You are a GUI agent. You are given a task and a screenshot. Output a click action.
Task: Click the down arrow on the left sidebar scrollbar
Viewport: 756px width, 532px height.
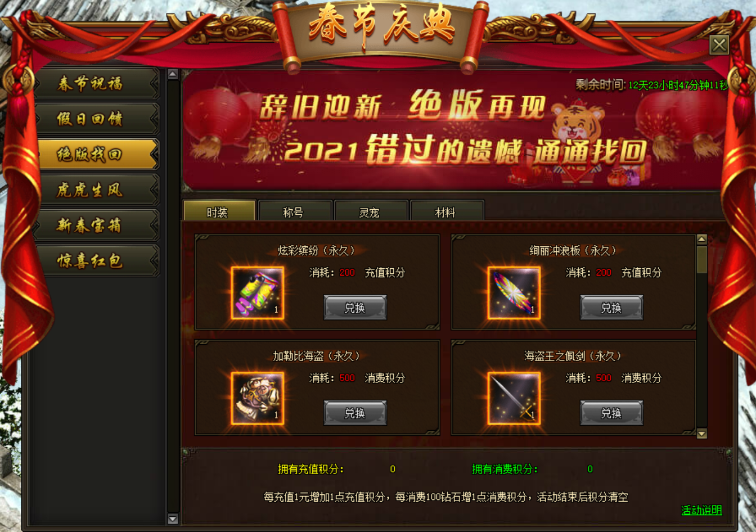[173, 519]
